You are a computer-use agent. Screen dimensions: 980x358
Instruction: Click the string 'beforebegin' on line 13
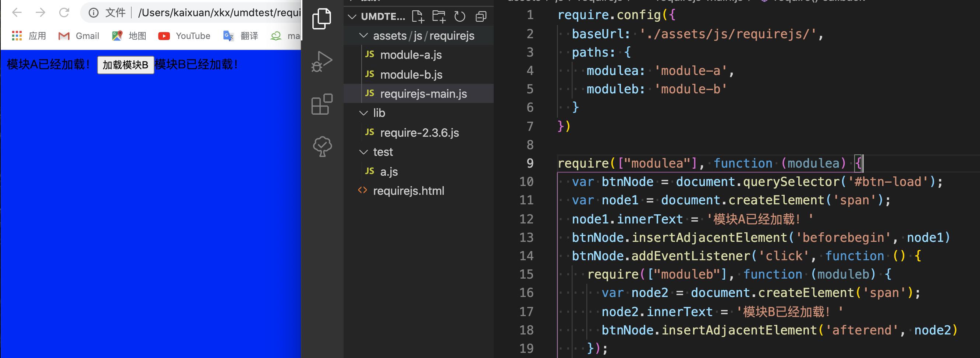(844, 237)
